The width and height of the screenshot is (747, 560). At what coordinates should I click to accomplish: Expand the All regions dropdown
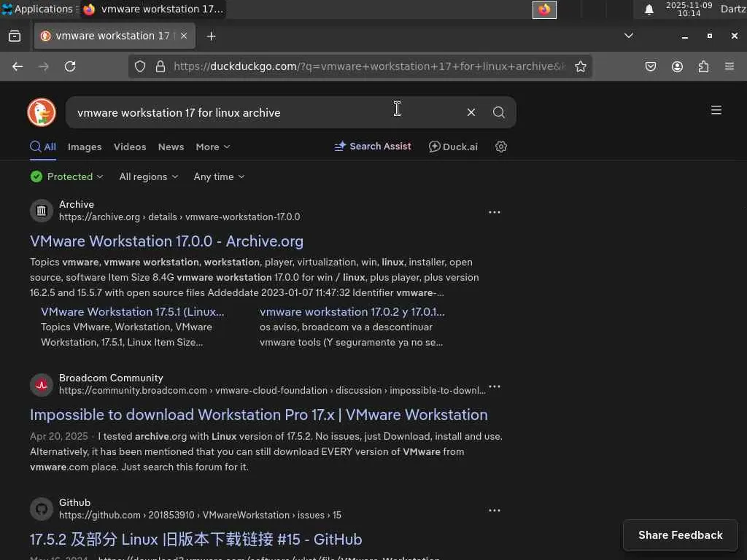[x=149, y=176]
